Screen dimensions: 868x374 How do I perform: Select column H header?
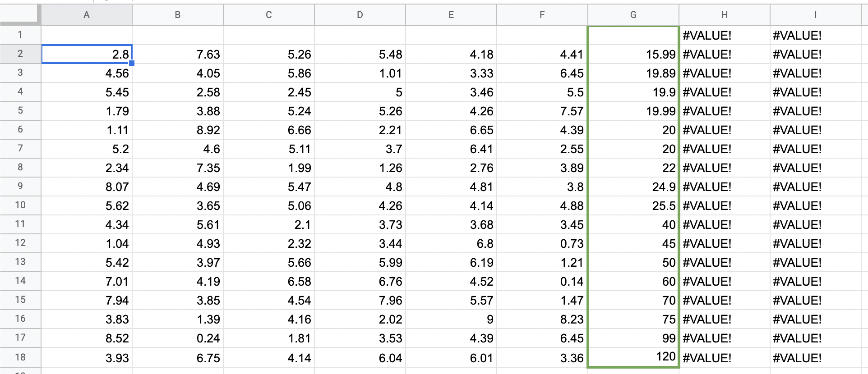coord(724,15)
